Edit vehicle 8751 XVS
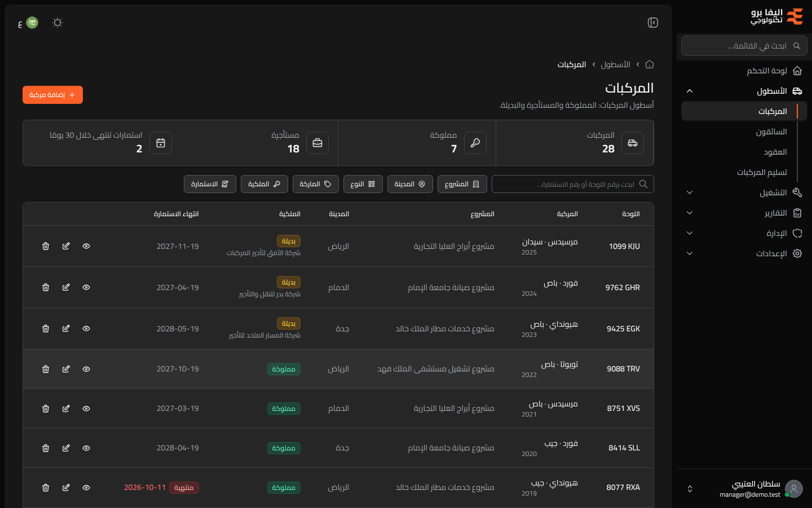Image resolution: width=812 pixels, height=508 pixels. point(66,409)
